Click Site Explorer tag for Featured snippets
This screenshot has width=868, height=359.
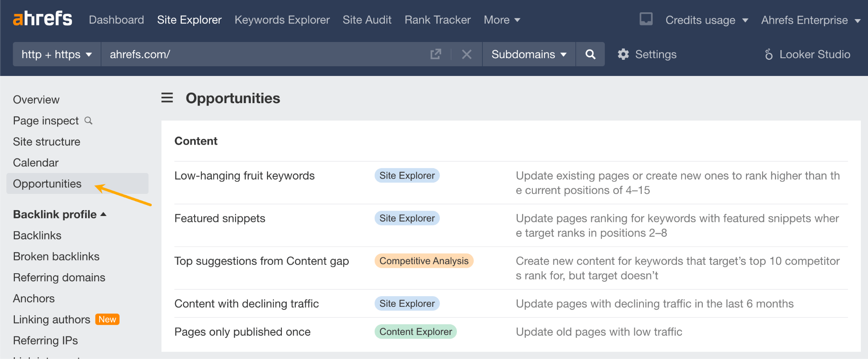407,218
